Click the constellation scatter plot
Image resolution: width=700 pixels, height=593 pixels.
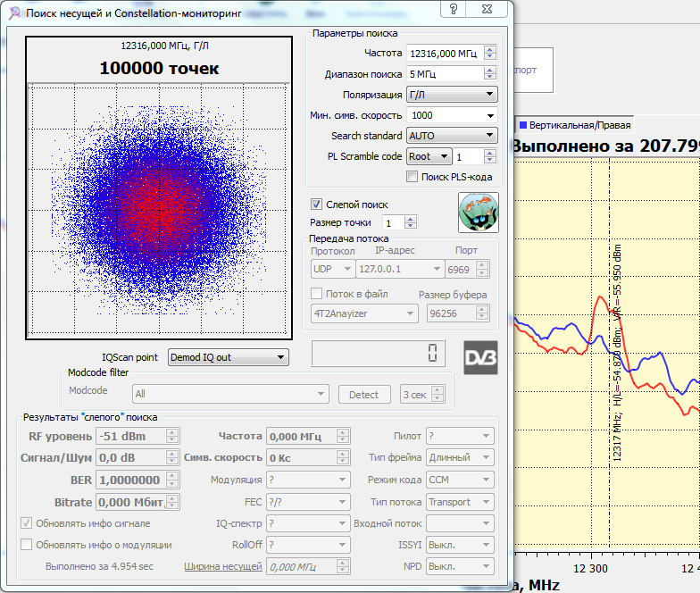pyautogui.click(x=159, y=209)
